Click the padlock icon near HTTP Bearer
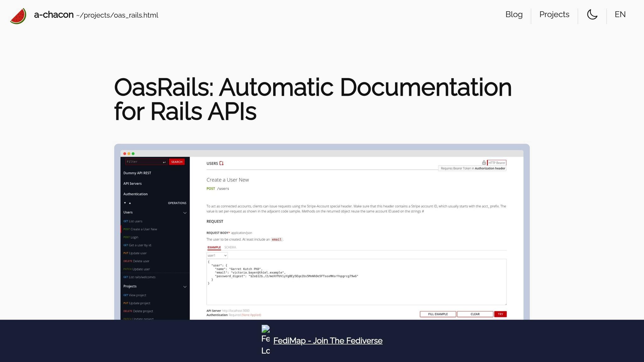This screenshot has width=644, height=362. tap(484, 162)
